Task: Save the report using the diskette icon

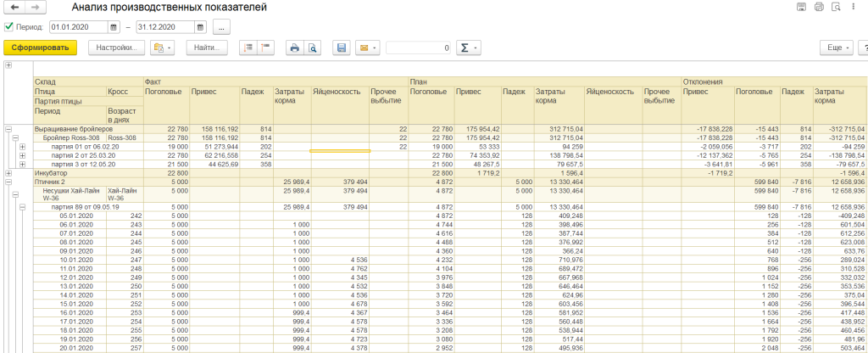Action: [x=341, y=48]
